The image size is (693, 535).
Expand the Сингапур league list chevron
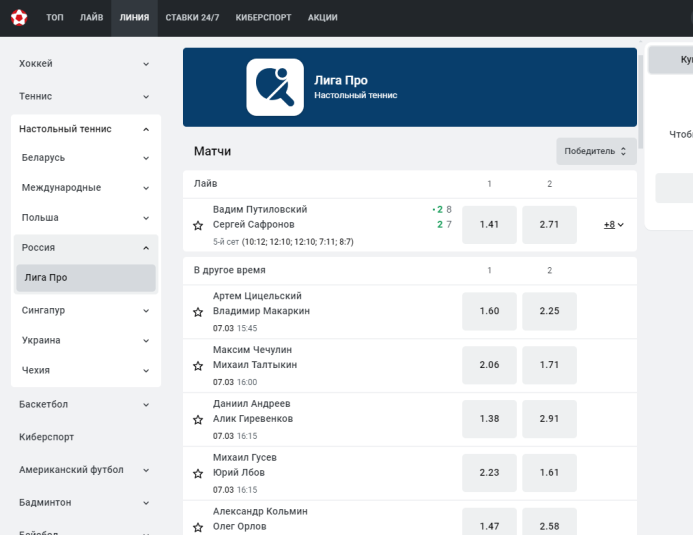(x=146, y=311)
